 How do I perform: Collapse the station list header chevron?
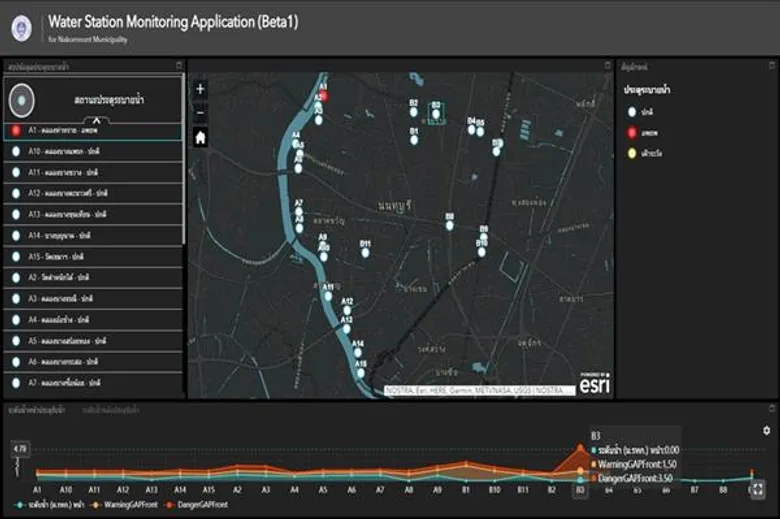point(97,120)
